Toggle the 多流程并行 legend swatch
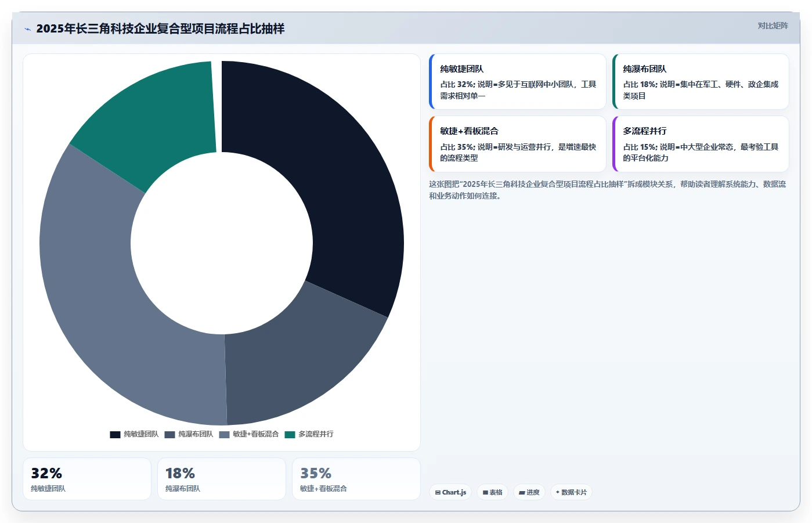The width and height of the screenshot is (812, 523). [290, 434]
